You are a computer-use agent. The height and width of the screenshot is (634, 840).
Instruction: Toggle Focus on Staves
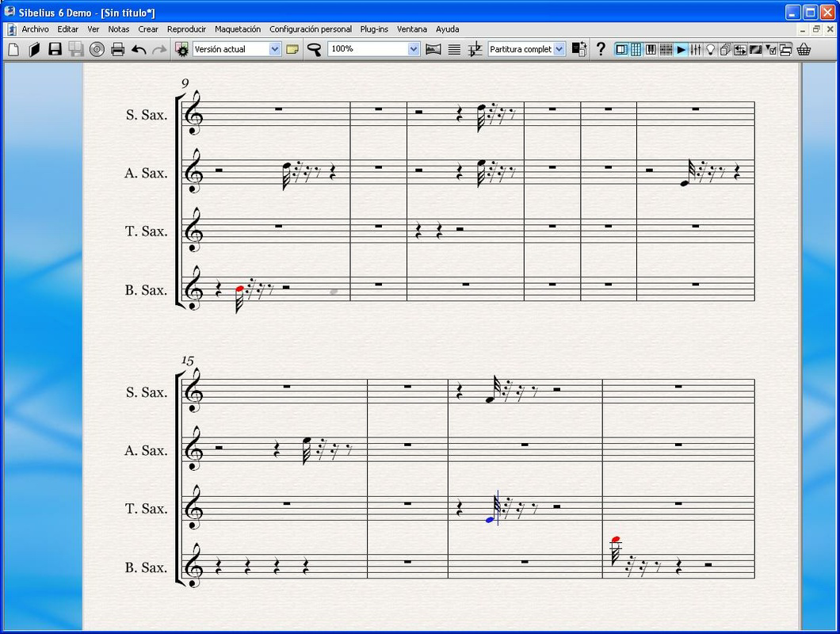tap(453, 48)
